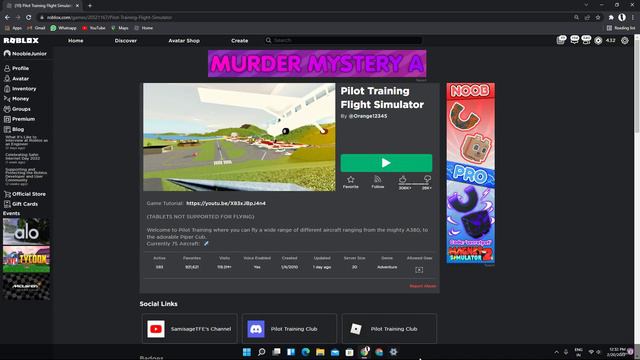
Task: Click the Murder Mystery banner ad
Action: coord(317,63)
